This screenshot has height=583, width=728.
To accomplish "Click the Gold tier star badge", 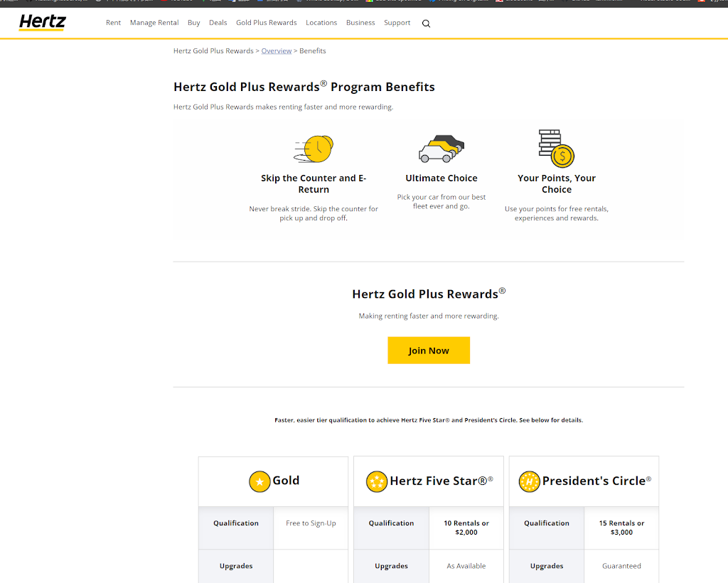I will pos(259,481).
